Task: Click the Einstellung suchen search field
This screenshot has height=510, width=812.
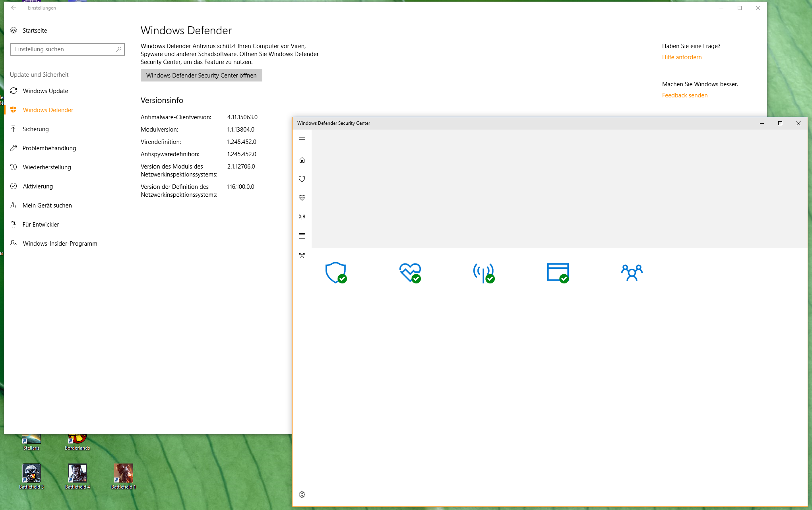Action: [x=64, y=49]
